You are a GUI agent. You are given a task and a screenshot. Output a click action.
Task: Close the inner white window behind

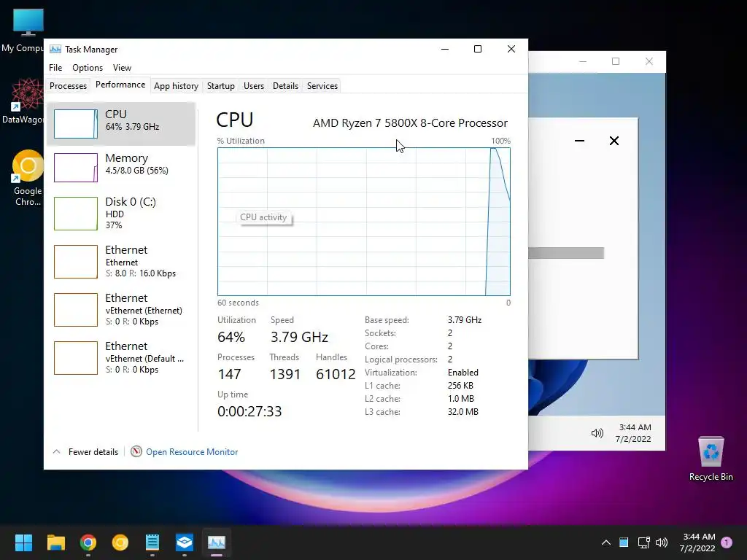pos(614,141)
